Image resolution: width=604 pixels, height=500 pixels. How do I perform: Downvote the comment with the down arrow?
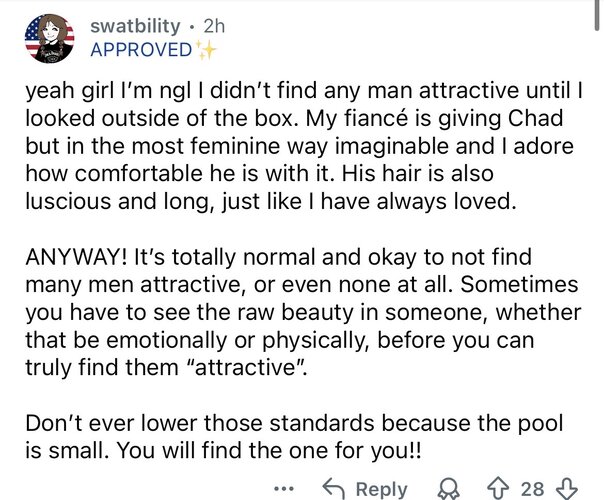coord(567,488)
